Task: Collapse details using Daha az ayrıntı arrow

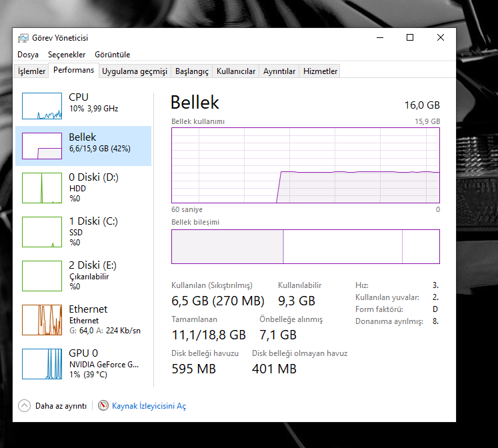Action: (x=25, y=406)
